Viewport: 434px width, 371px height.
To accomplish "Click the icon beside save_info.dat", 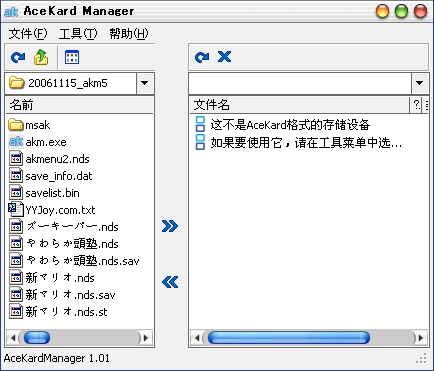I will (x=16, y=176).
